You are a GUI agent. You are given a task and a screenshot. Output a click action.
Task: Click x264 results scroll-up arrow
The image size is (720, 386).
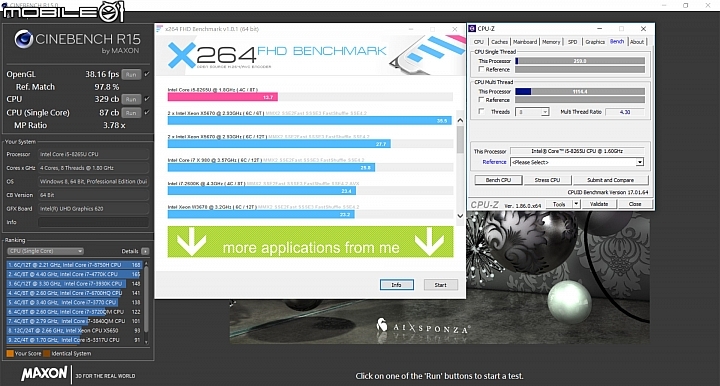click(460, 120)
